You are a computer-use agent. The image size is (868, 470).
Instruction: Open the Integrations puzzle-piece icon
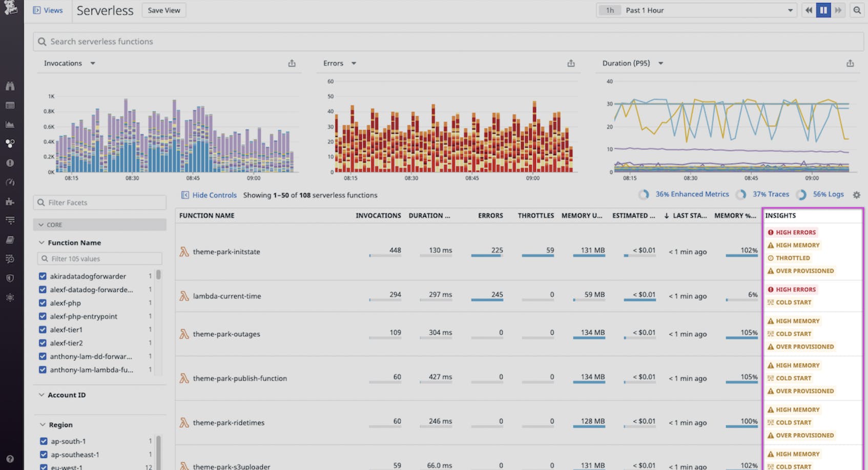click(10, 201)
